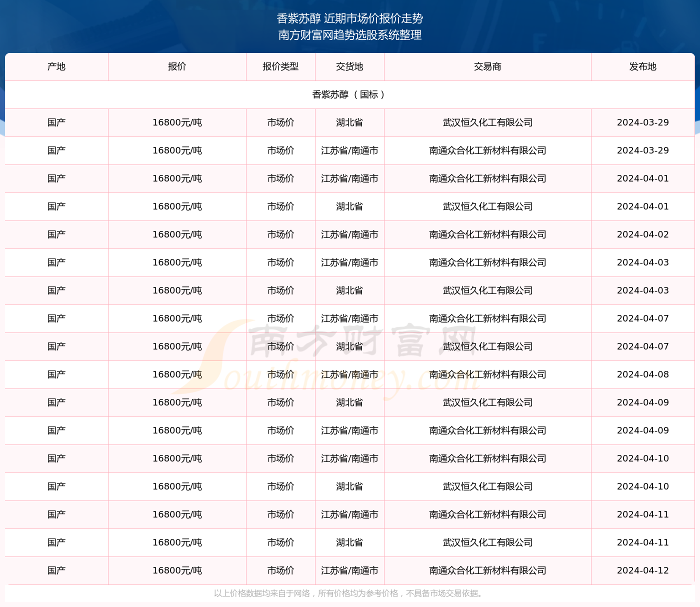This screenshot has height=607, width=700.
Task: Click 市场价 in the 2024-04-08 row
Action: (x=280, y=374)
